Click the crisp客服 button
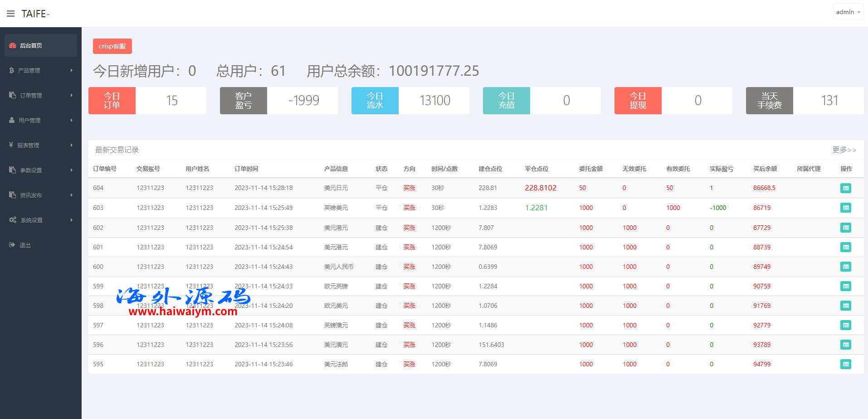 pos(112,46)
